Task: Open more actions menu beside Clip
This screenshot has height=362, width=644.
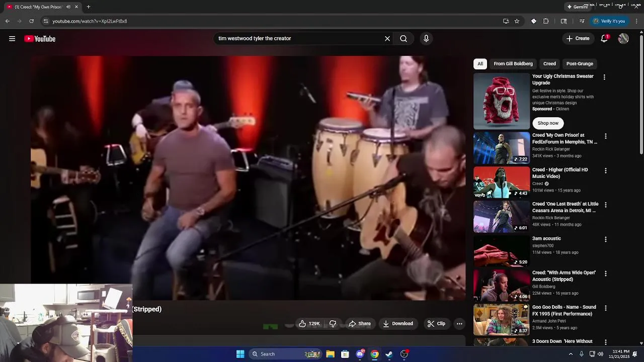Action: pos(459,324)
